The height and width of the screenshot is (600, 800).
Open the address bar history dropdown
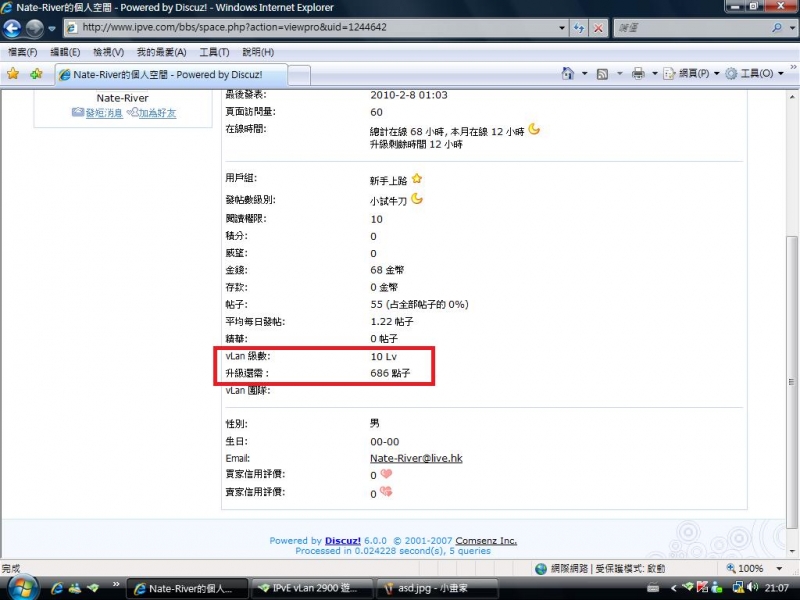562,28
